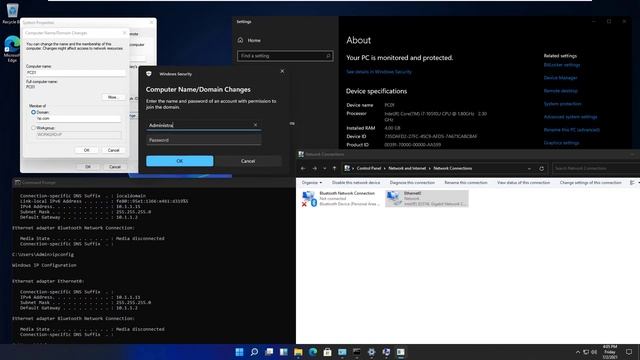Viewport: 640px width, 360px height.
Task: Open Microsoft Store from taskbar
Action: point(327,352)
